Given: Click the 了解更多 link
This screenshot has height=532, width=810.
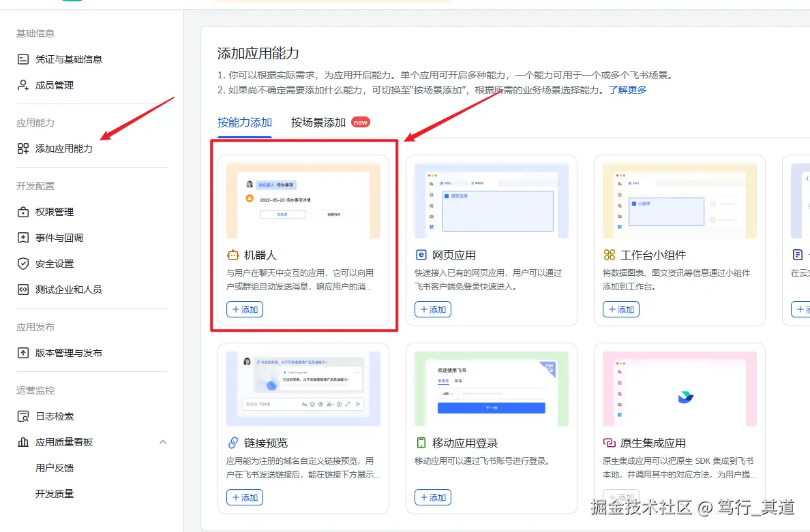Looking at the screenshot, I should [628, 90].
